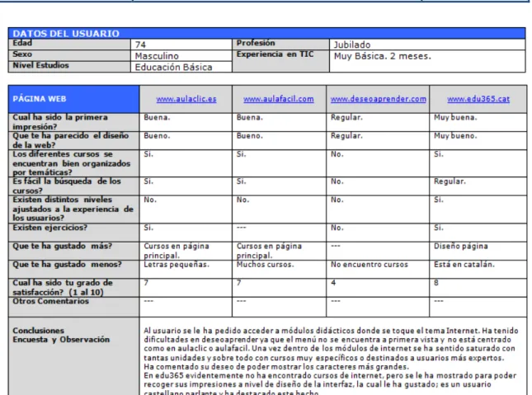Image resolution: width=532 pixels, height=395 pixels.
Task: Select 'Cursos en página principal.' under aulaclic
Action: pos(177,251)
